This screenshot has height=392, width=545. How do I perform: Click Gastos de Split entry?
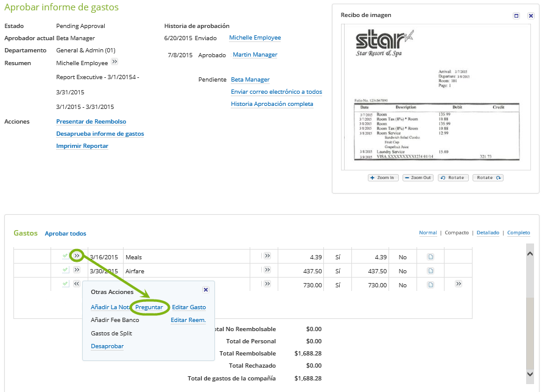coord(111,334)
